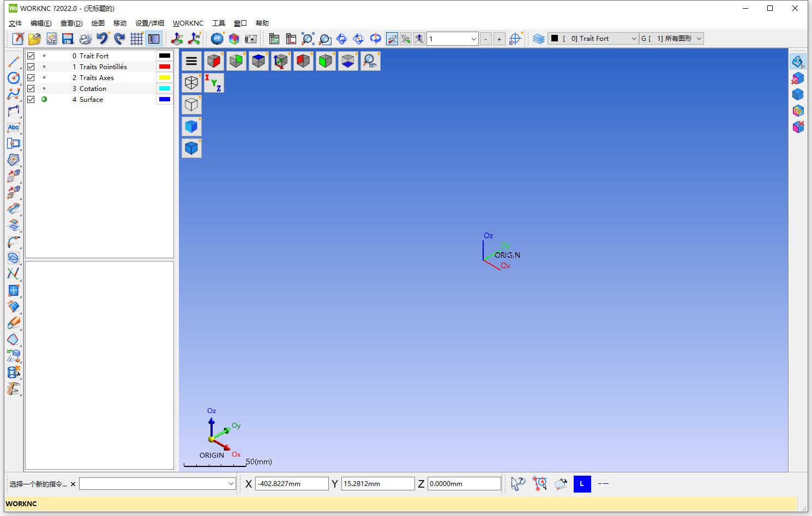Uncheck the Traits Pointillés layer checkbox
Screen dimensions: 812x516
pos(31,66)
